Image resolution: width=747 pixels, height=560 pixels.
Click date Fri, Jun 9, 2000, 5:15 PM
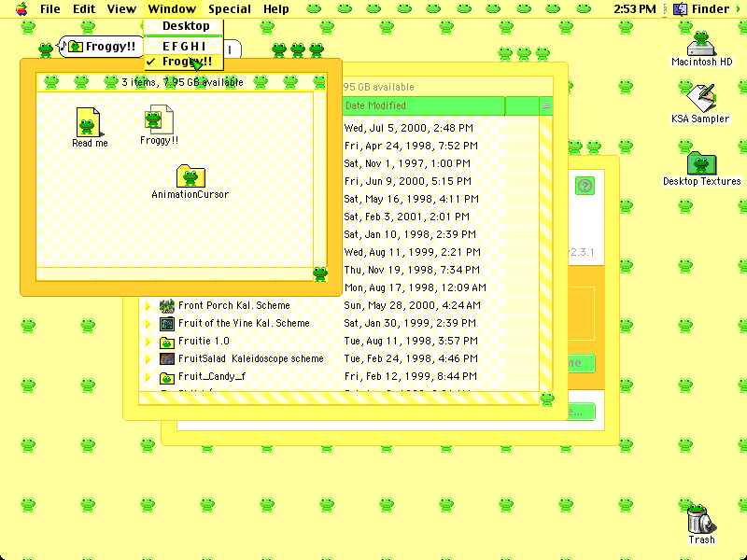coord(407,181)
